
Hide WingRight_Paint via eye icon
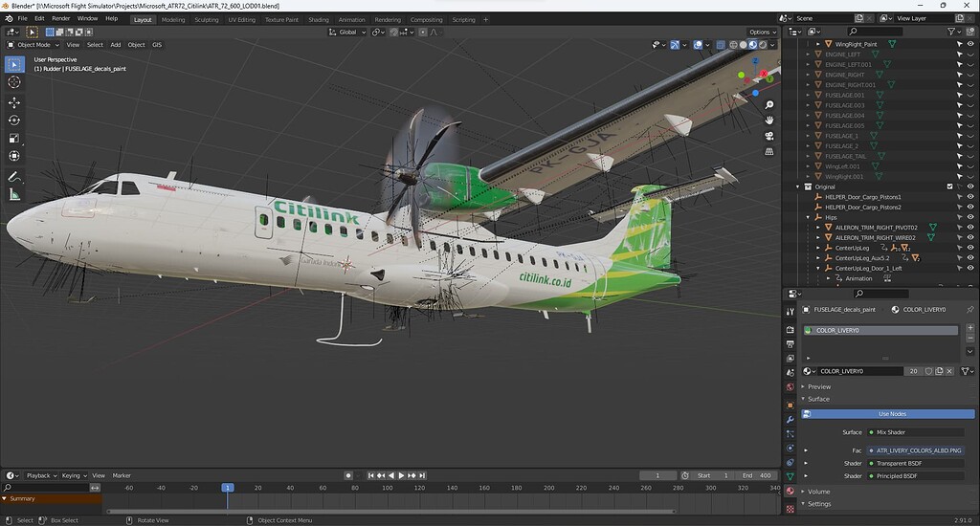pyautogui.click(x=970, y=44)
